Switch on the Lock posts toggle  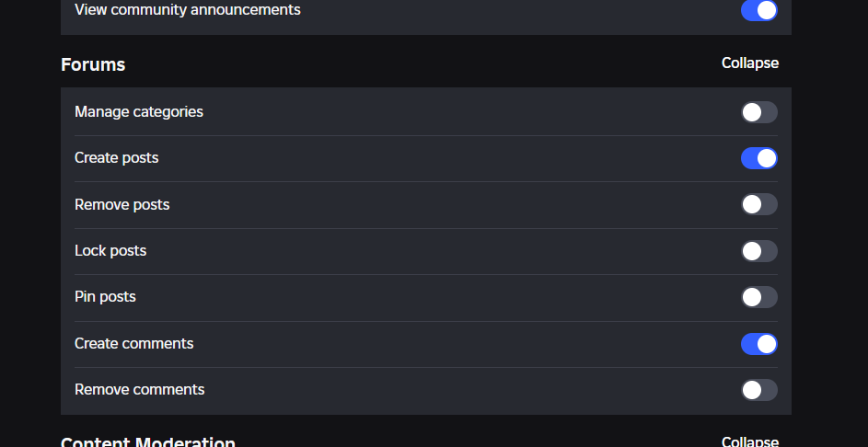tap(759, 251)
